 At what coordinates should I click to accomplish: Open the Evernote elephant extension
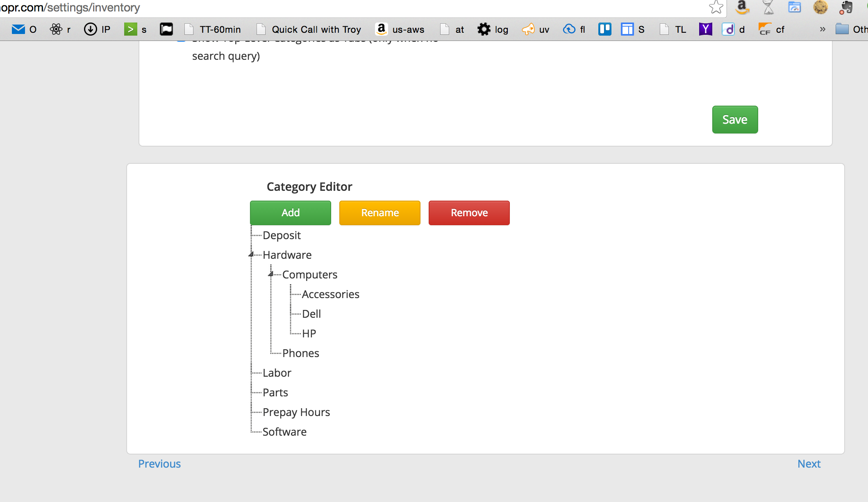pyautogui.click(x=846, y=7)
